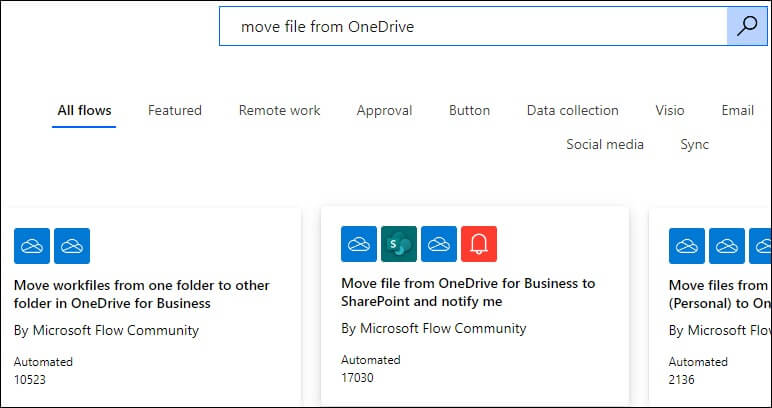Open the Data collection tab
This screenshot has width=772, height=408.
coord(573,110)
